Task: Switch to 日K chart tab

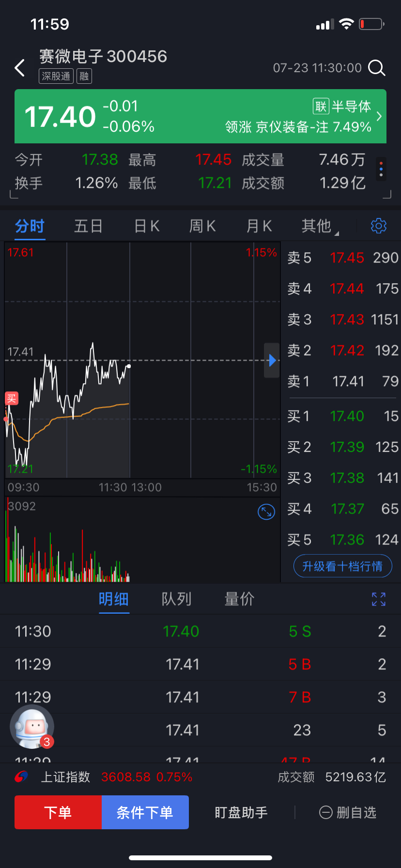Action: (147, 226)
